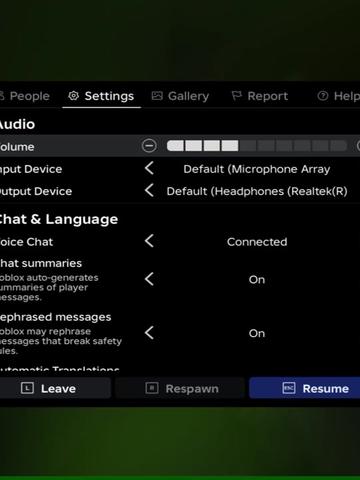Leave the game using Leave button

55,388
